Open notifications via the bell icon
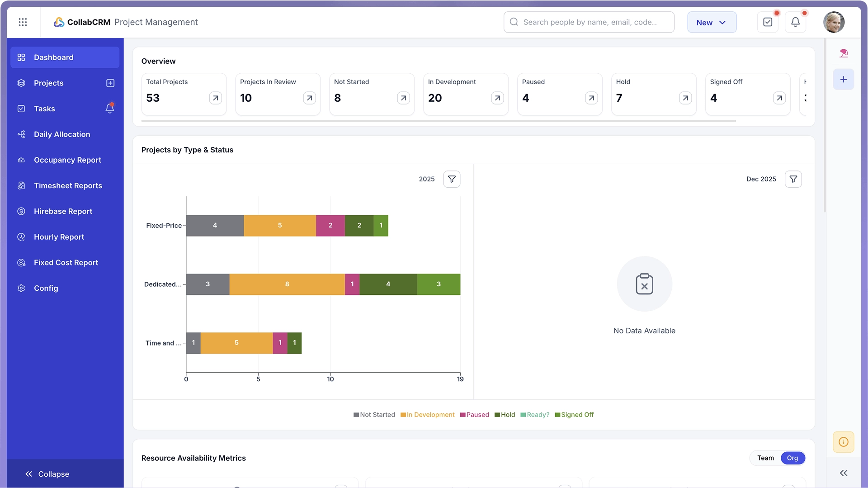 (x=795, y=21)
